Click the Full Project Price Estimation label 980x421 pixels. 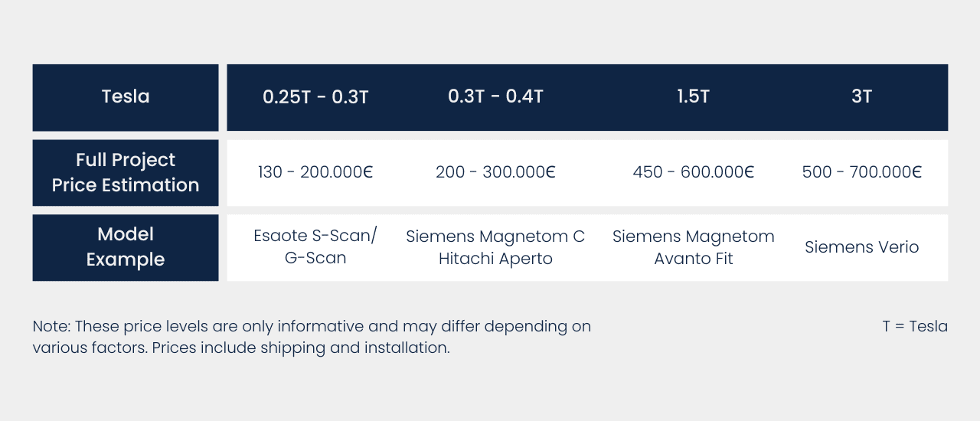click(126, 172)
